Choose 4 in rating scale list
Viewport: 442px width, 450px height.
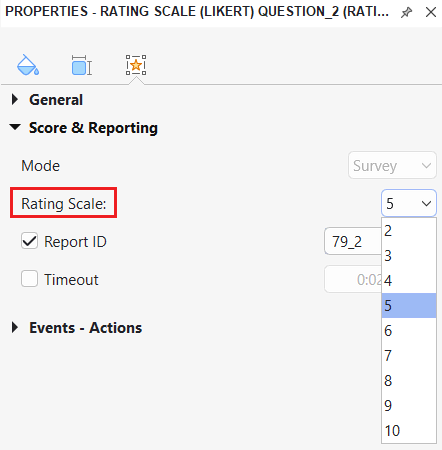pyautogui.click(x=409, y=281)
